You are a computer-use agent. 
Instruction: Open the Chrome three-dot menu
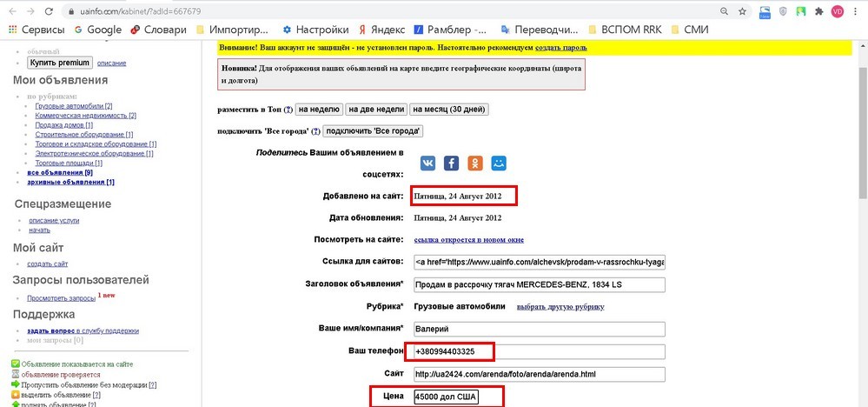click(x=857, y=11)
